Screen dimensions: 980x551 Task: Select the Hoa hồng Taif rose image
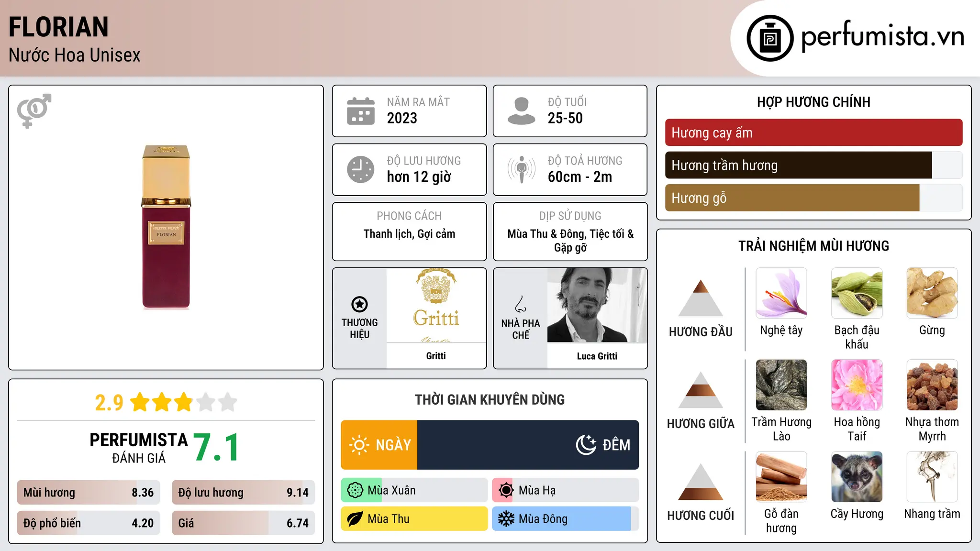[857, 385]
